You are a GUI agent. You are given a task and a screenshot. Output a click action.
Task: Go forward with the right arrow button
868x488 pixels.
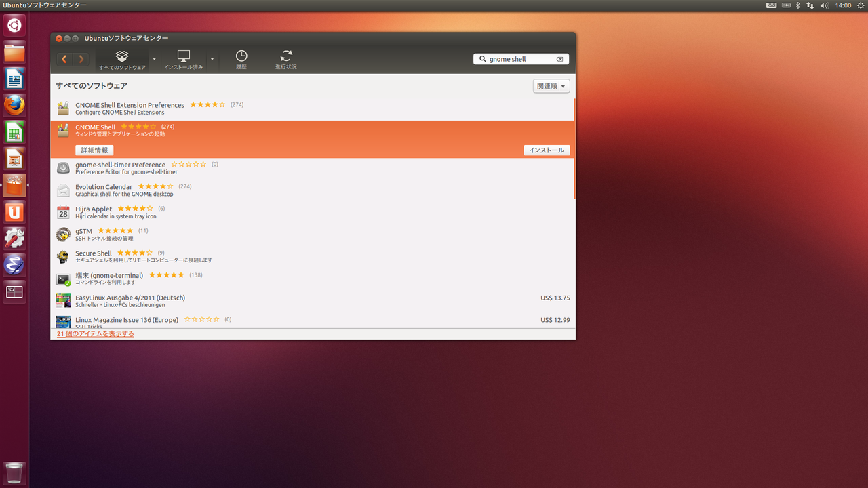tap(81, 59)
